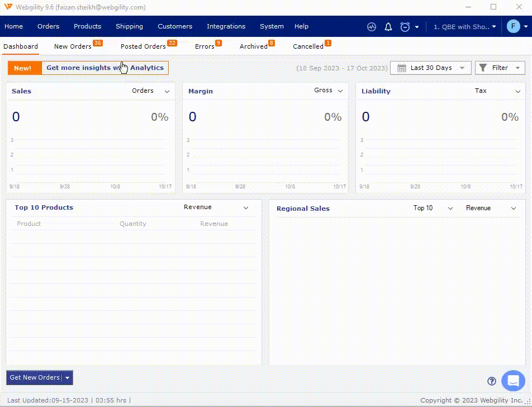Viewport: 532px width, 407px height.
Task: Click the Get New Orders button
Action: [x=34, y=377]
